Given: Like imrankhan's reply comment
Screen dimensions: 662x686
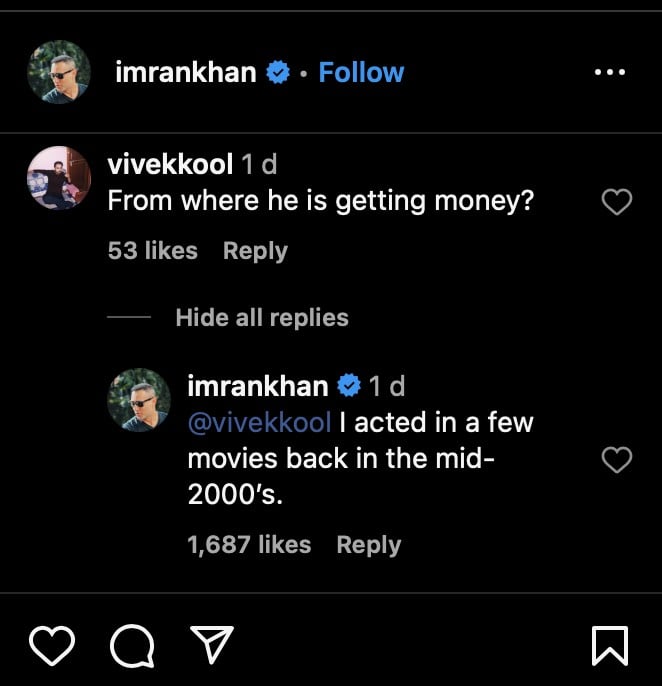Looking at the screenshot, I should pos(618,460).
